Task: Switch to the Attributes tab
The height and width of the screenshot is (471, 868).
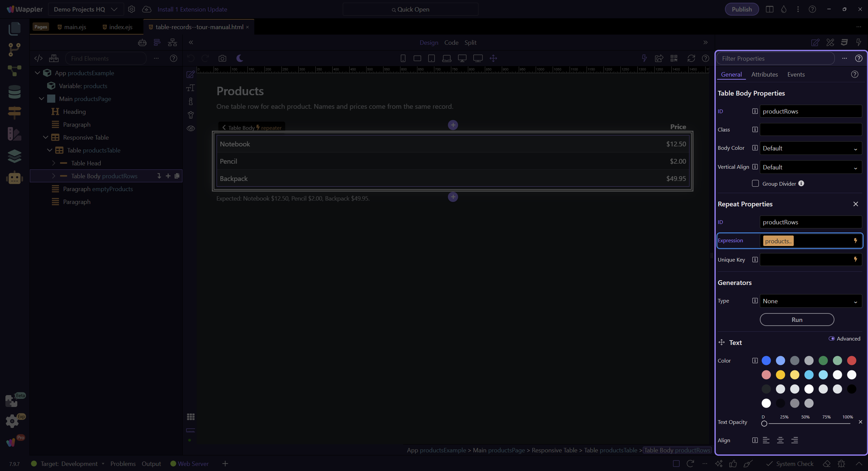Action: point(764,75)
